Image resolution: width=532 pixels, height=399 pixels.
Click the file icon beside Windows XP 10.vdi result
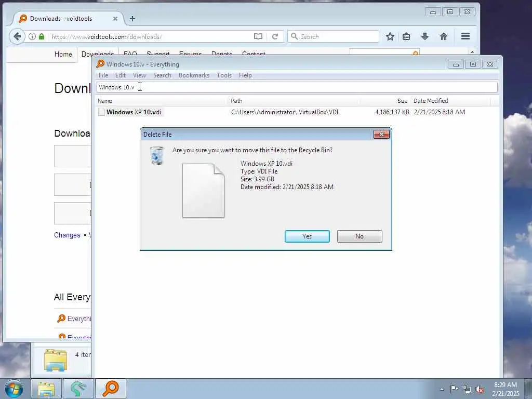pos(101,112)
